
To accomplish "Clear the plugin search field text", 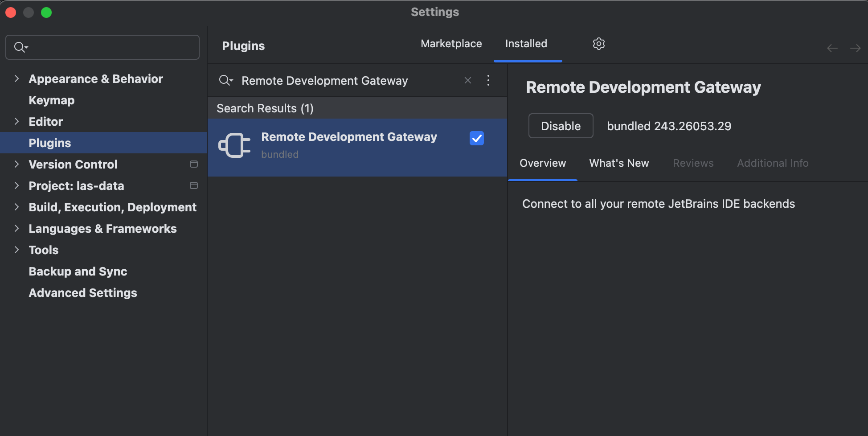I will [x=468, y=80].
